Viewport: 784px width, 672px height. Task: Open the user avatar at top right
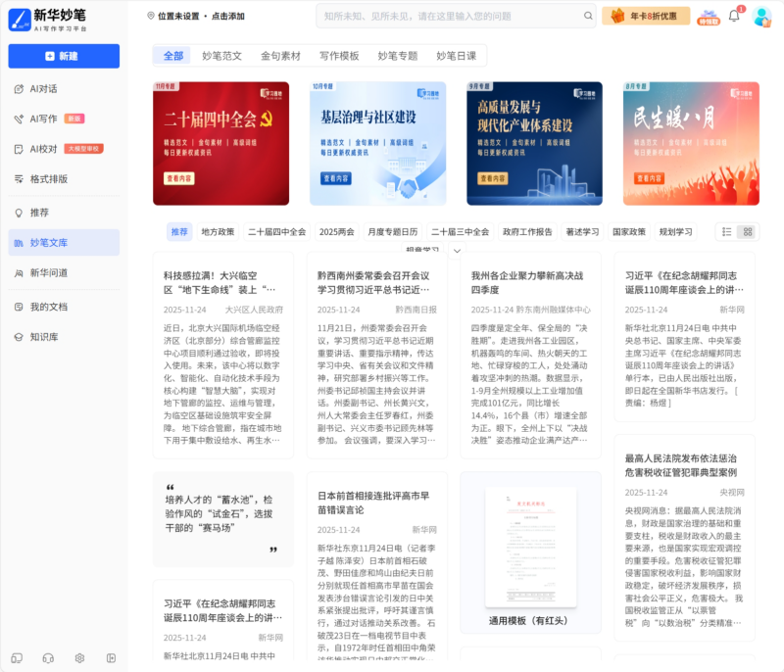point(761,16)
